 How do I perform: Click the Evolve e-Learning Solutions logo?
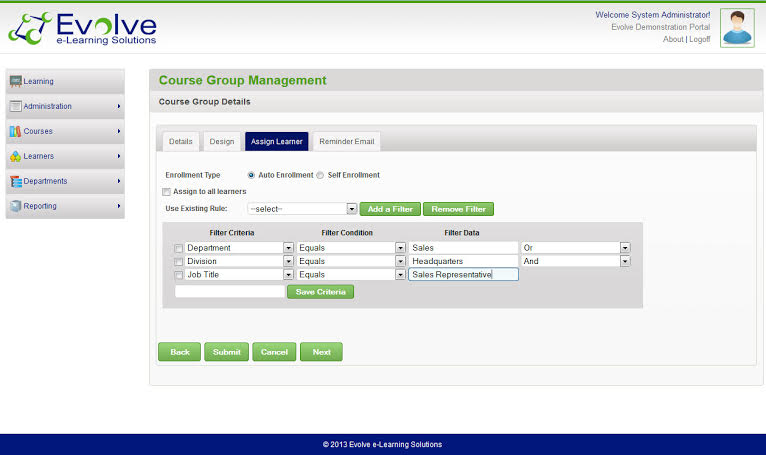point(83,28)
